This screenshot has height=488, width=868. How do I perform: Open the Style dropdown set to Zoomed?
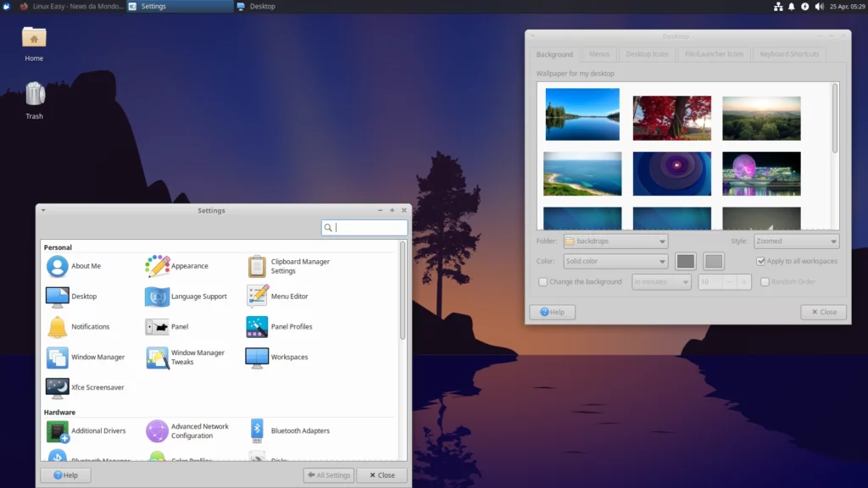(796, 241)
